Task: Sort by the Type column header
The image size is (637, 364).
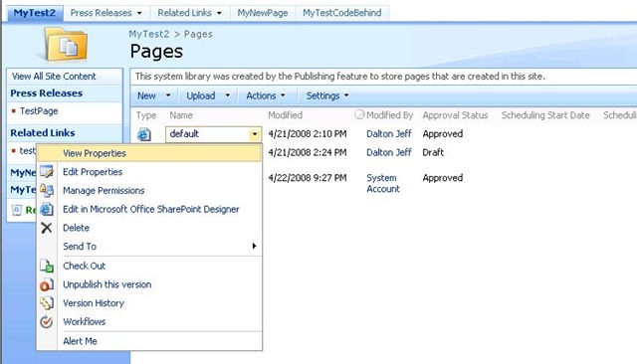Action: 146,115
